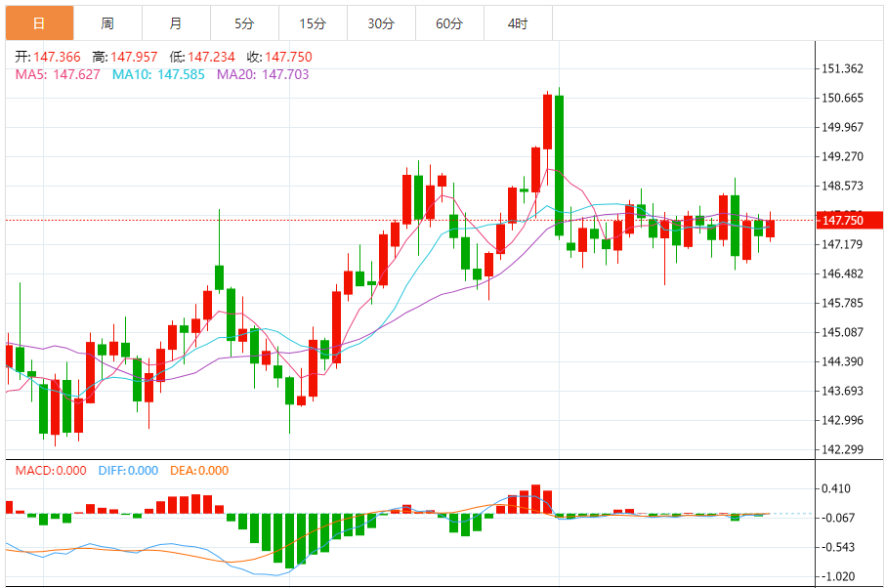Click the 151.362 price axis label

coord(842,69)
